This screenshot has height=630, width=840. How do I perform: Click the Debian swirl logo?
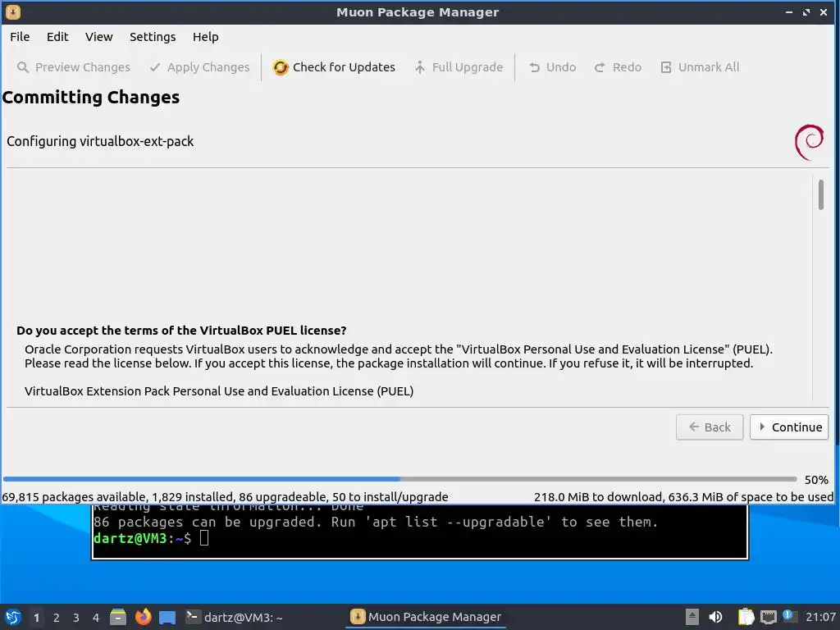pos(809,142)
